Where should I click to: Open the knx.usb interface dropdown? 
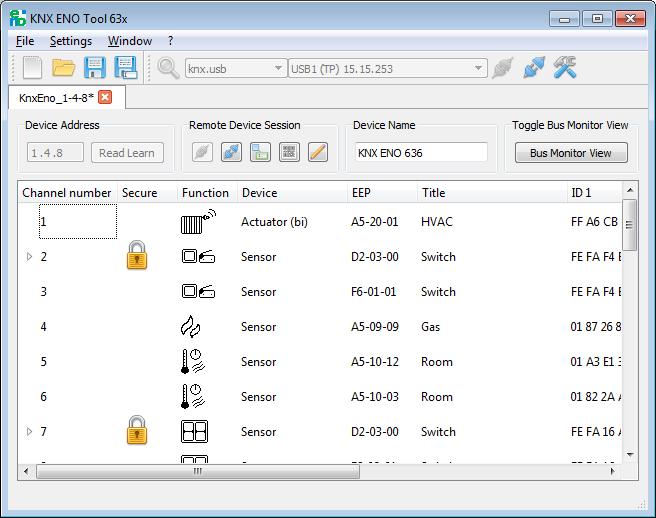pos(236,68)
